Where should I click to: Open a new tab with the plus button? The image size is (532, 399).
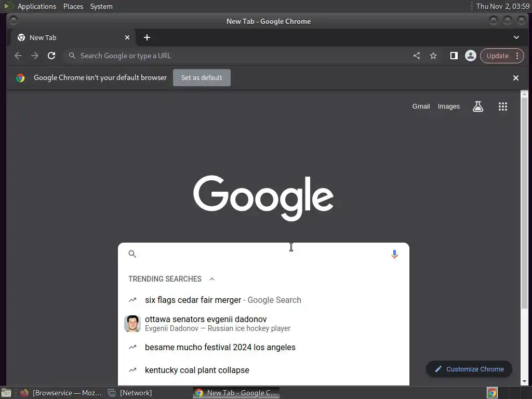pos(147,37)
